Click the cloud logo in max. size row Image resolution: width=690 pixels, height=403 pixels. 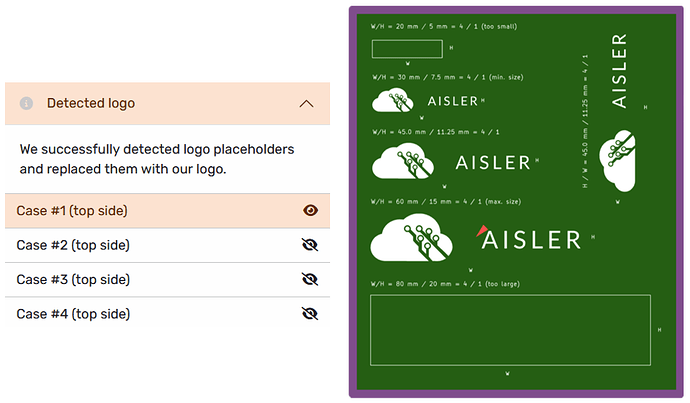tap(411, 238)
